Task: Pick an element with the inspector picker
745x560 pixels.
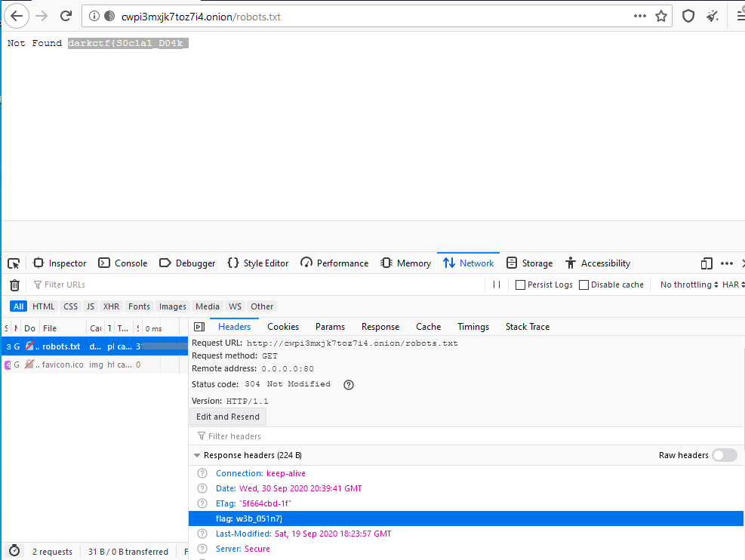Action: click(14, 263)
